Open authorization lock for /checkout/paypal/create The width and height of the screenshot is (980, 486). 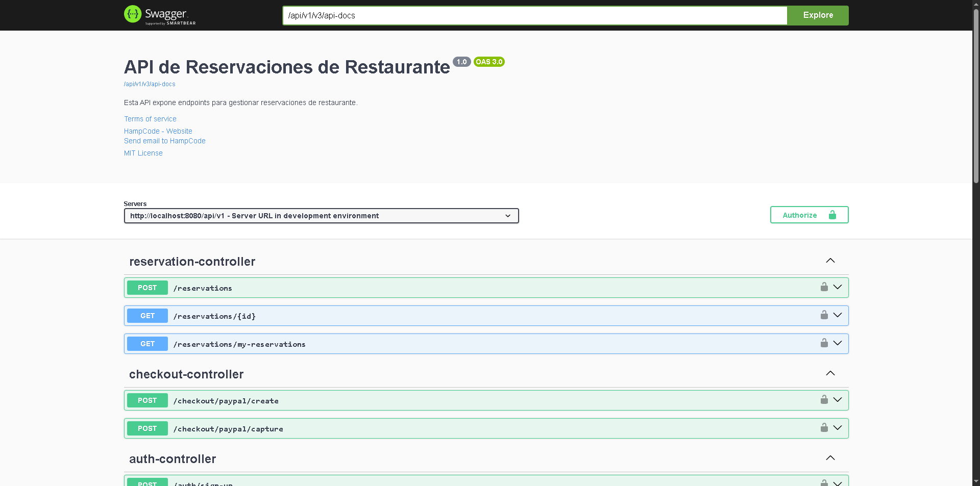tap(823, 400)
